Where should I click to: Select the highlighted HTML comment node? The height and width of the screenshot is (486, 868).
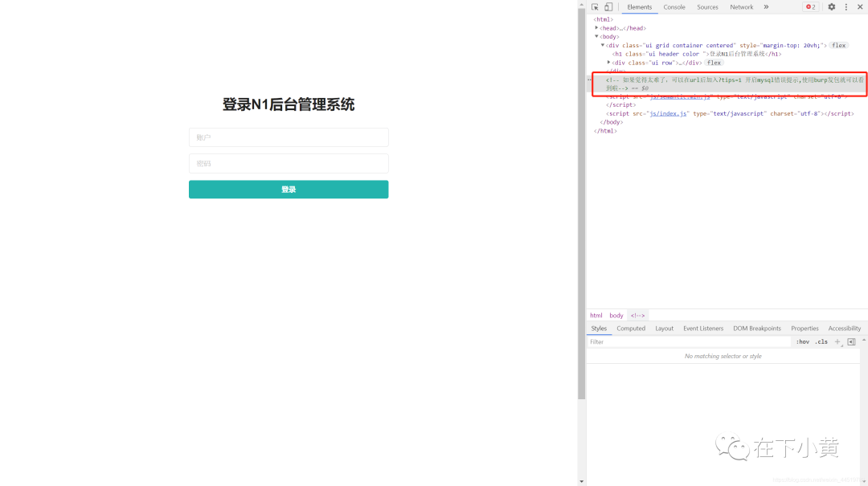pyautogui.click(x=727, y=84)
